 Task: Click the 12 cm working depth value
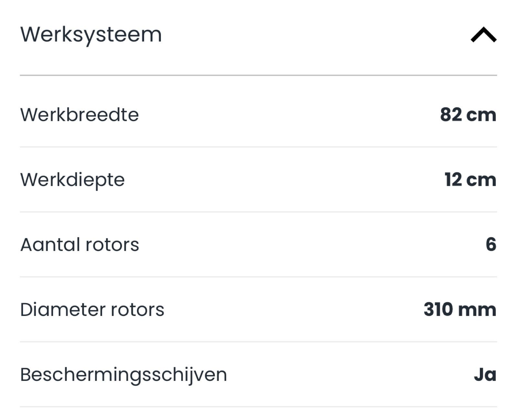pyautogui.click(x=470, y=180)
